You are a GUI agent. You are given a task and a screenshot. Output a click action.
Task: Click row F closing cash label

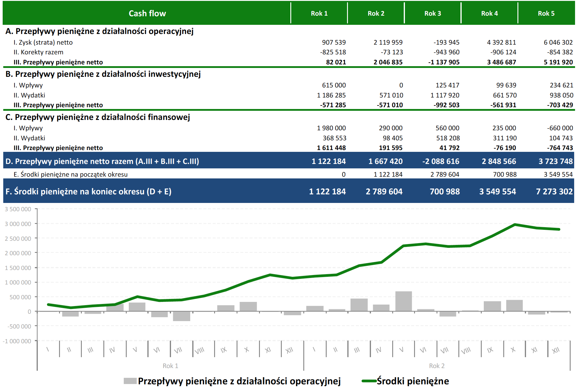point(88,192)
